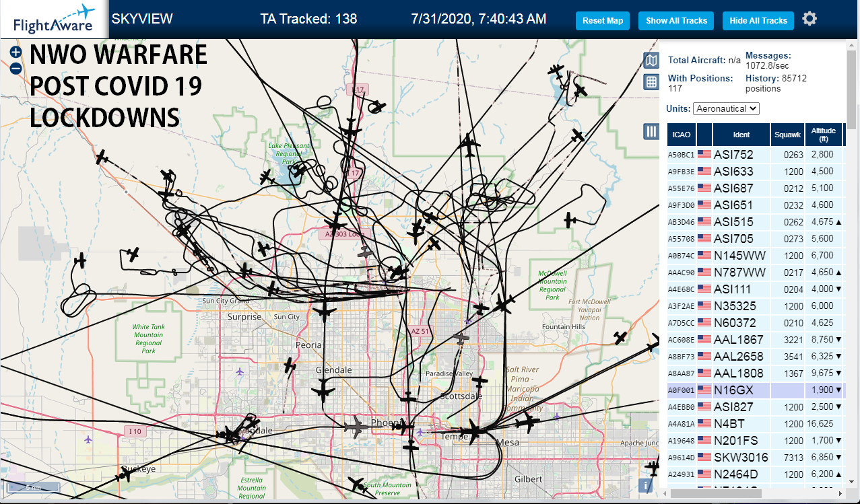Zoom out using the minus map control
Viewport: 860px width, 504px height.
point(16,68)
